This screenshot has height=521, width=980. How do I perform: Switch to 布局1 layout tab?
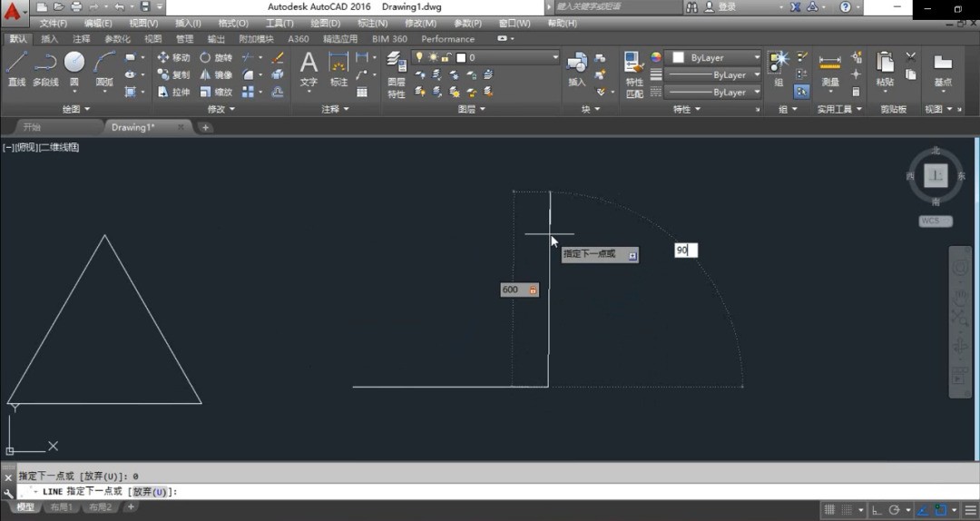[62, 507]
